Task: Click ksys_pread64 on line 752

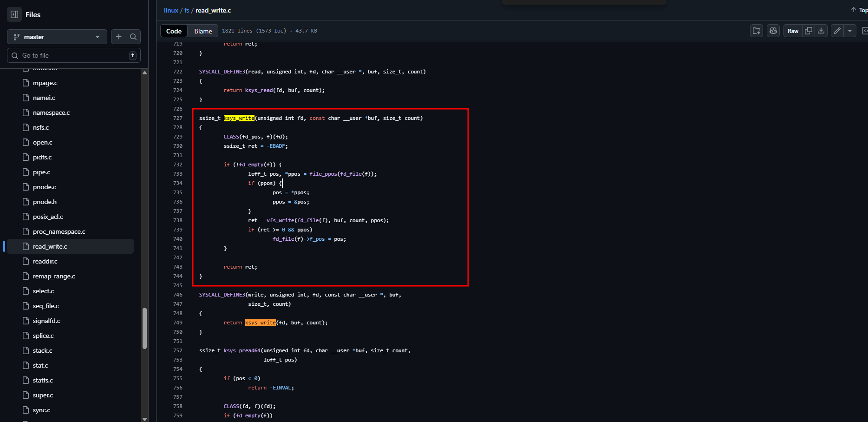Action: point(242,350)
